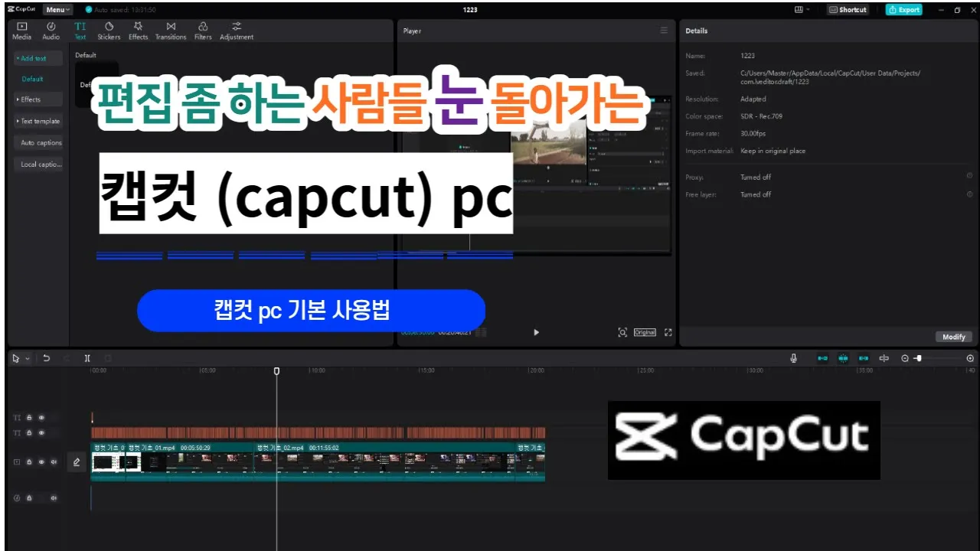Hide the main video track
The image size is (980, 551).
(x=41, y=462)
